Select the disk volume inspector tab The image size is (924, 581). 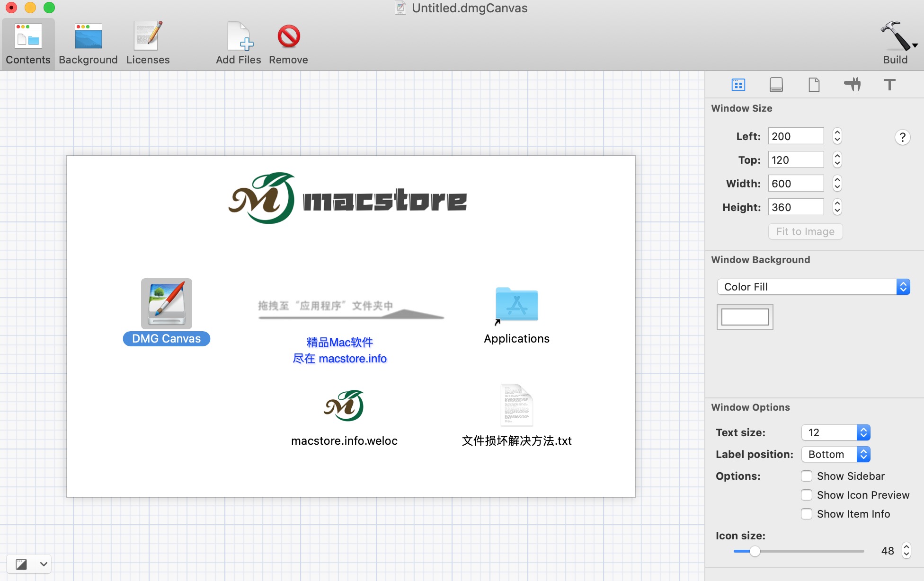pyautogui.click(x=776, y=85)
